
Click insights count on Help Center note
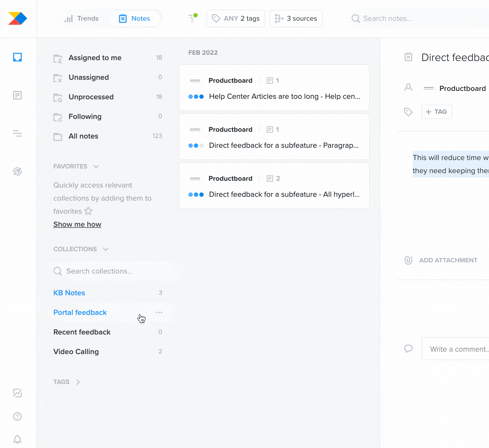273,81
